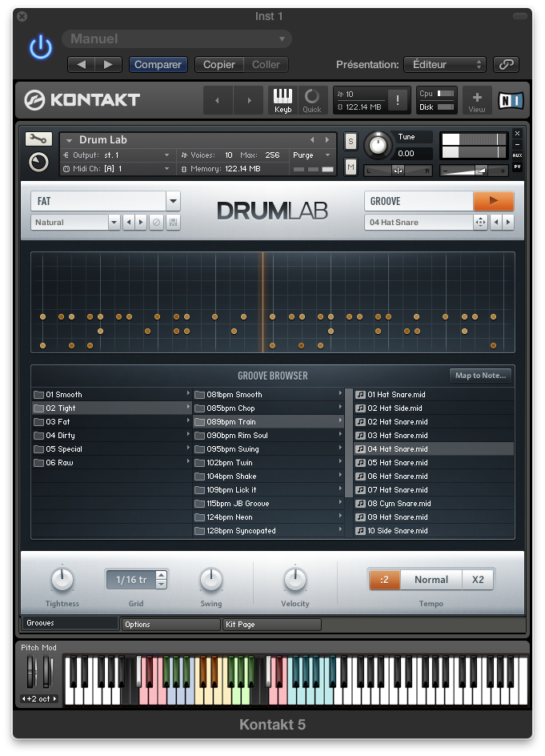Select the X2 double tempo button
The width and height of the screenshot is (545, 756).
point(478,580)
